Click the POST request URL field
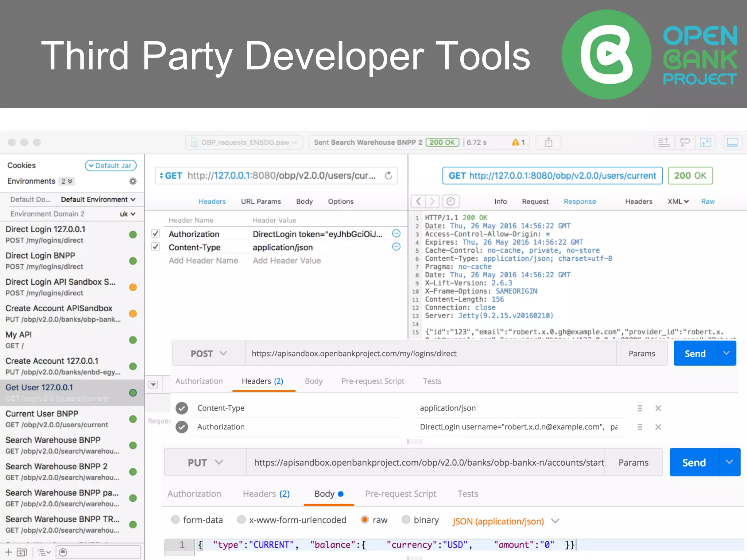 (431, 353)
